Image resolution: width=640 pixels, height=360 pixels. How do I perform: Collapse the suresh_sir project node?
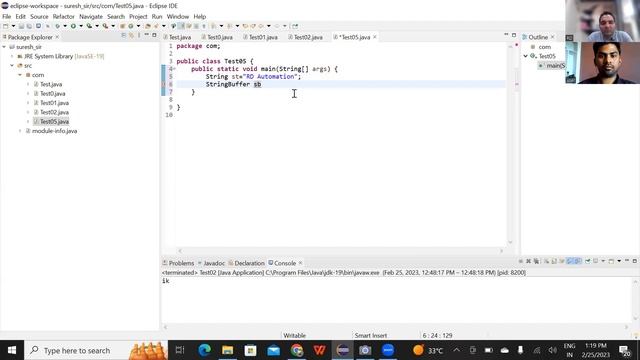pos(4,47)
